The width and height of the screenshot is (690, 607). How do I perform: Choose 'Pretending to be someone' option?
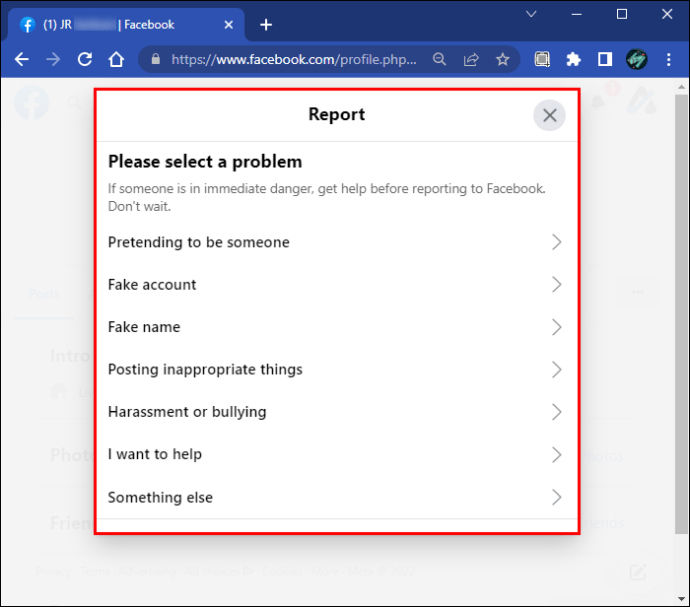[198, 242]
